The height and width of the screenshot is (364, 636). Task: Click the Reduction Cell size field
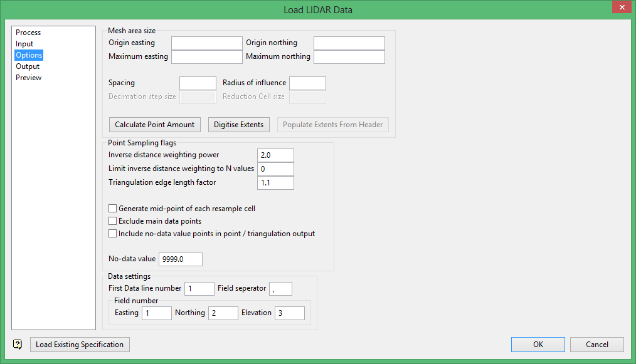click(307, 97)
